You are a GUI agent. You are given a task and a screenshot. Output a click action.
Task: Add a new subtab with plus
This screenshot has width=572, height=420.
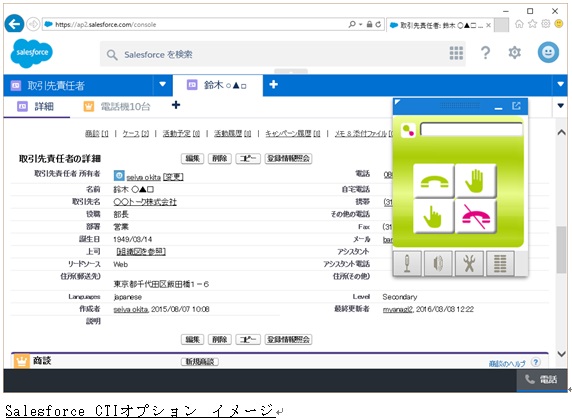176,105
